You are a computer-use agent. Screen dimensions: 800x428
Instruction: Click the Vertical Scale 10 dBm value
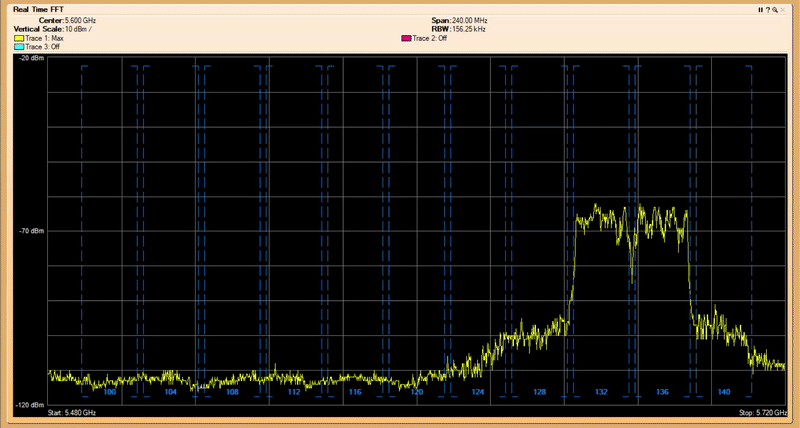pos(78,30)
